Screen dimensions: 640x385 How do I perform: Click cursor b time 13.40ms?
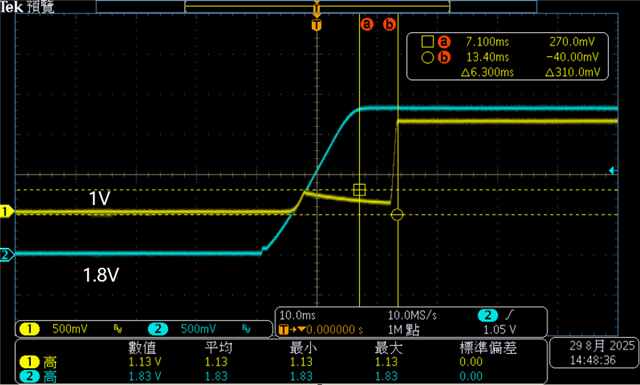click(487, 57)
